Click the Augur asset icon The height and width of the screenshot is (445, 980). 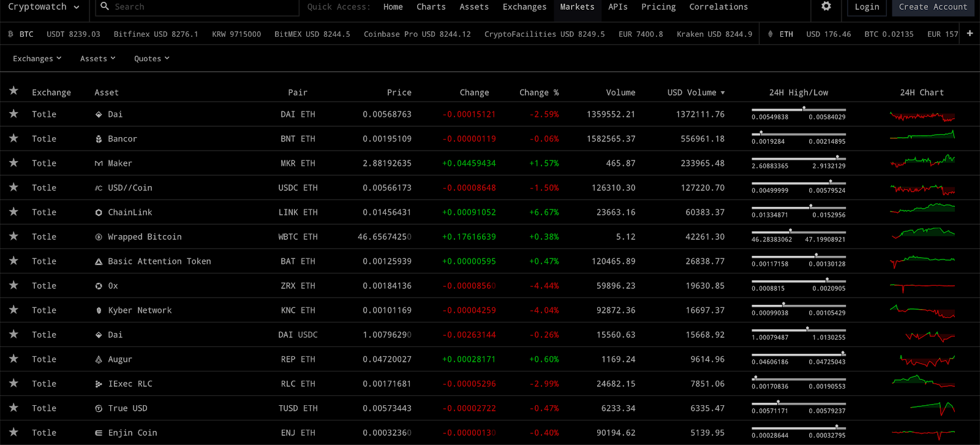click(99, 359)
